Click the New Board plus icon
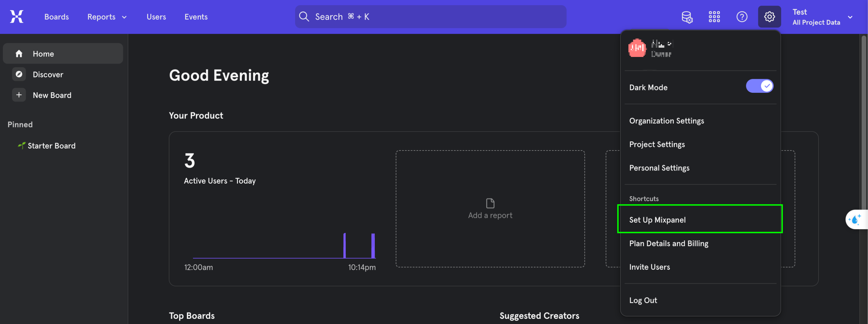Screen dimensions: 868x324 19,95
